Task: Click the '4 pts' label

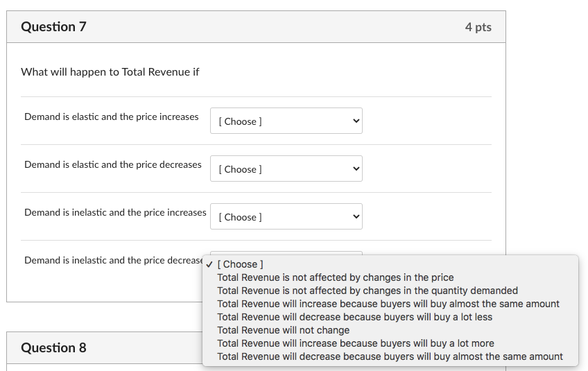Action: (478, 27)
